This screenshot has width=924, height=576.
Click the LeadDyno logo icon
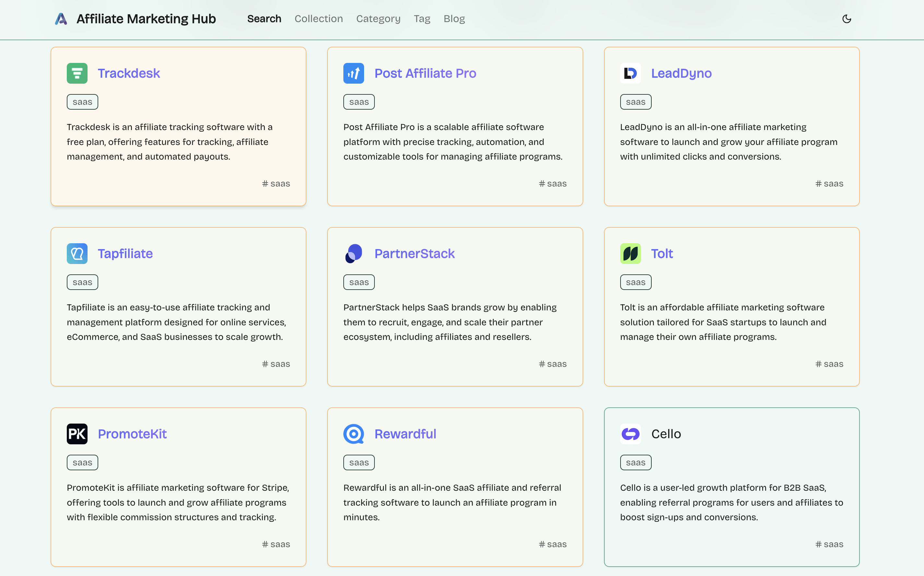click(630, 73)
